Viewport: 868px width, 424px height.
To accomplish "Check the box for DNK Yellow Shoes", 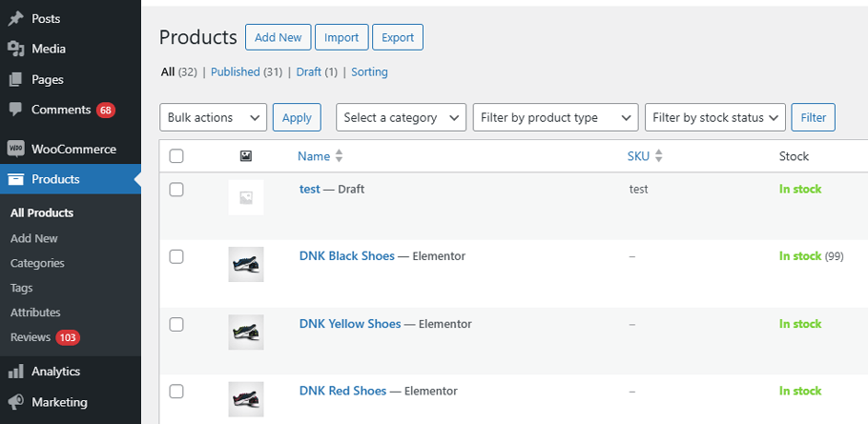I will [176, 325].
